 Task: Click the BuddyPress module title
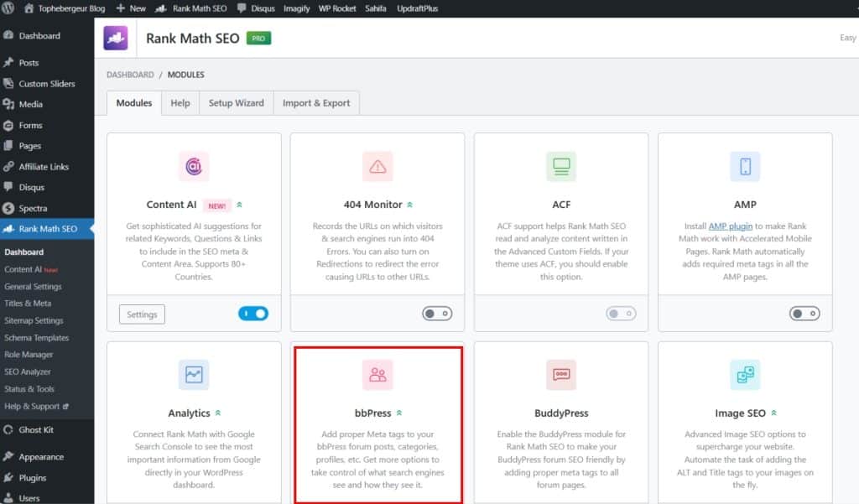coord(561,413)
